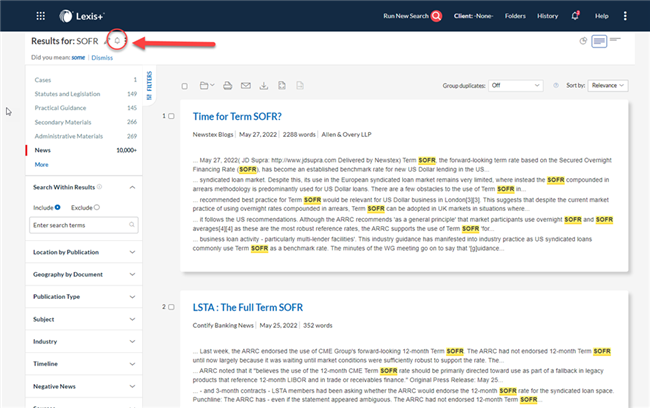Select the full results view icon
The width and height of the screenshot is (650, 408).
tap(599, 41)
